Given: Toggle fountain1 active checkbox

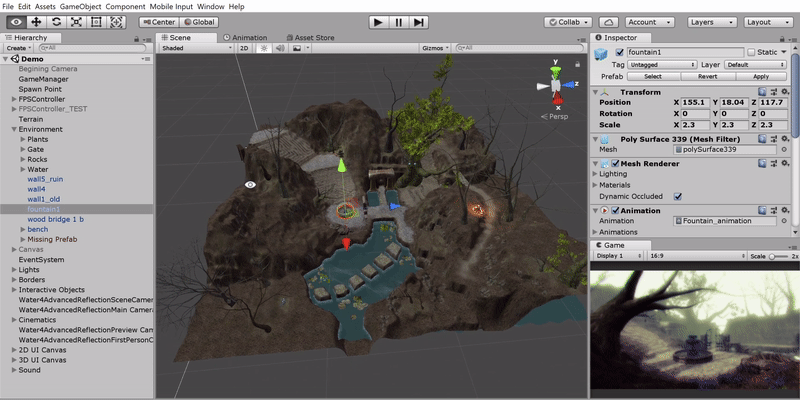Looking at the screenshot, I should coord(619,52).
